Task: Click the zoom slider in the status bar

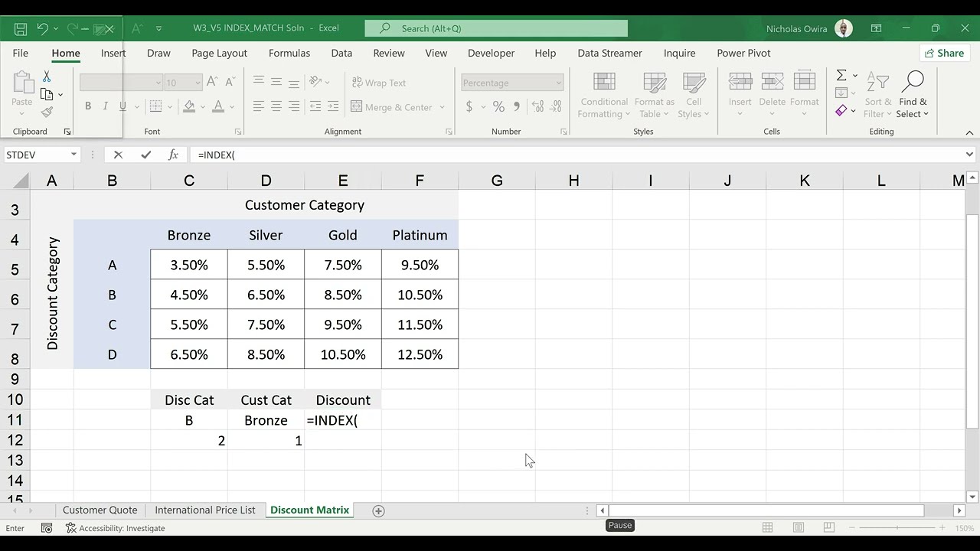Action: point(899,528)
